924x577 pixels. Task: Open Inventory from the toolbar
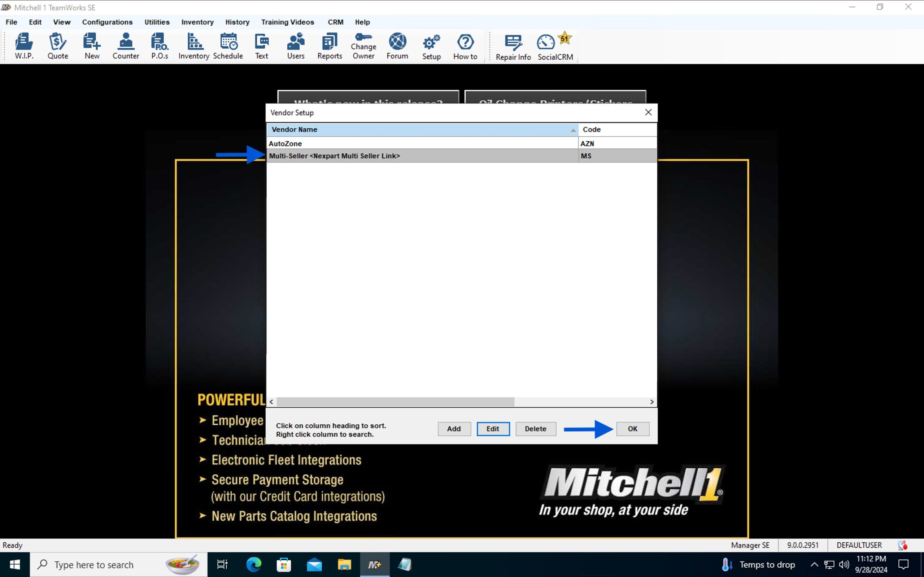(193, 46)
